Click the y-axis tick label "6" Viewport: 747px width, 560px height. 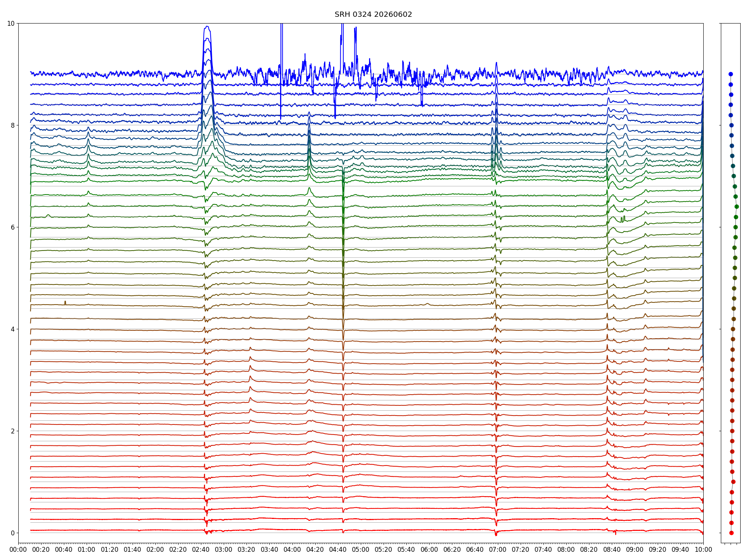tap(13, 227)
